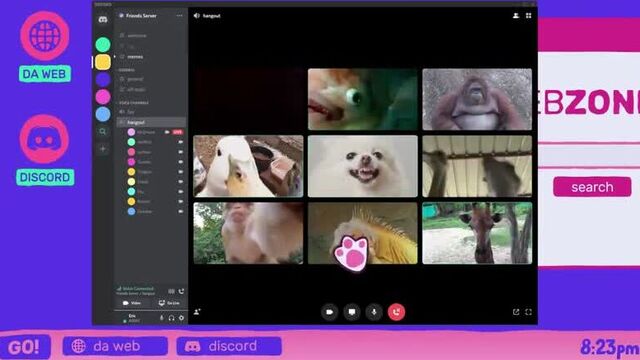Select the green lizard eye video tile

point(363,99)
